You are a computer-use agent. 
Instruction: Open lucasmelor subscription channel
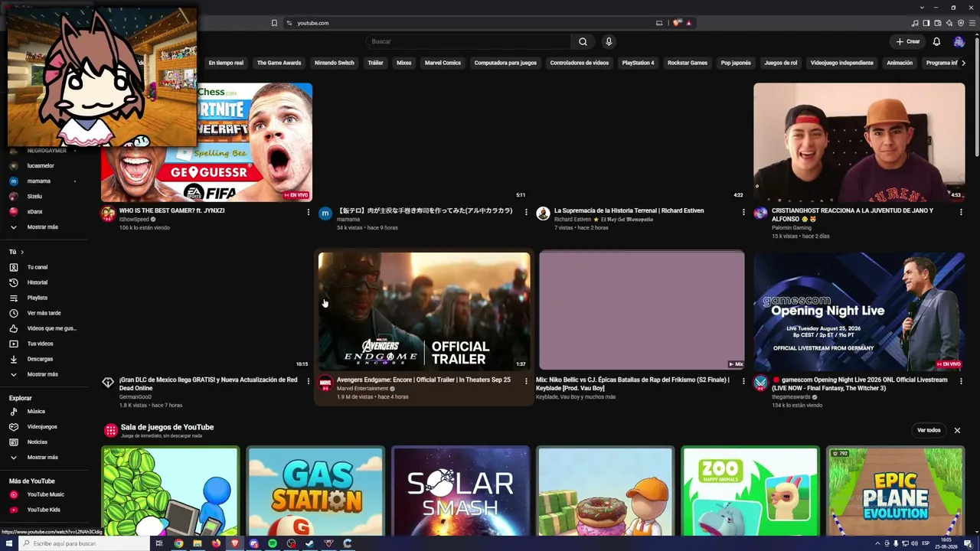click(x=41, y=166)
